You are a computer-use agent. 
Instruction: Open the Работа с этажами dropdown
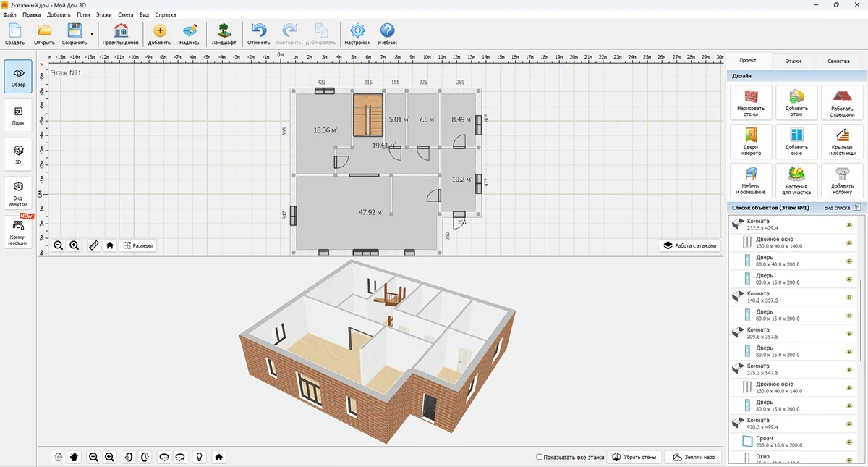pyautogui.click(x=689, y=245)
